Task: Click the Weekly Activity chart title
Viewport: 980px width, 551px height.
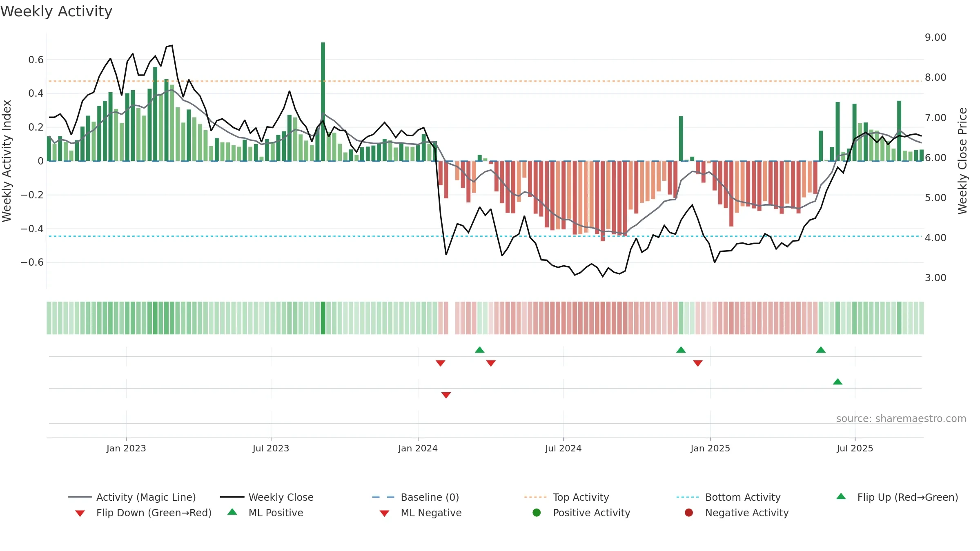Action: pos(56,11)
